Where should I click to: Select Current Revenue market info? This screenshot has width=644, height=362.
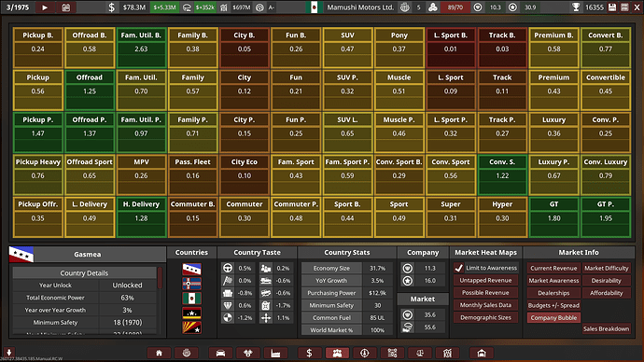553,268
